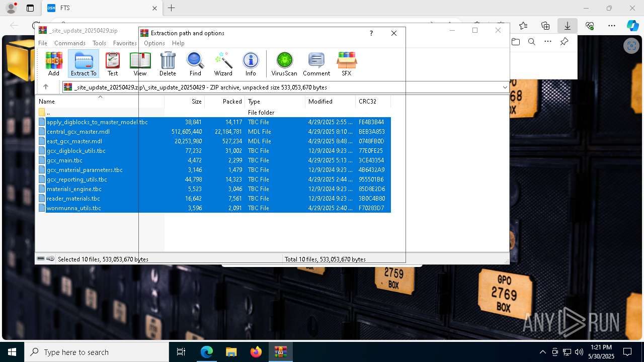Open the Comment tool

[316, 63]
